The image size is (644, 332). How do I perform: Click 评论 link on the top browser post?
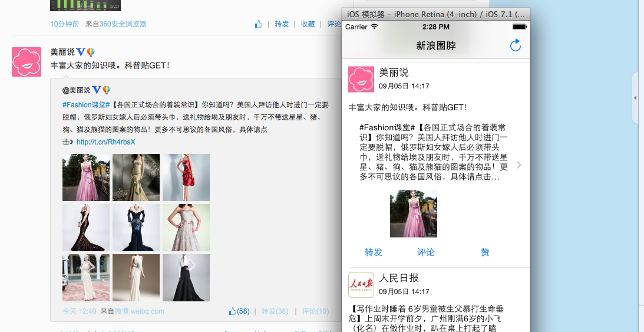tap(334, 24)
